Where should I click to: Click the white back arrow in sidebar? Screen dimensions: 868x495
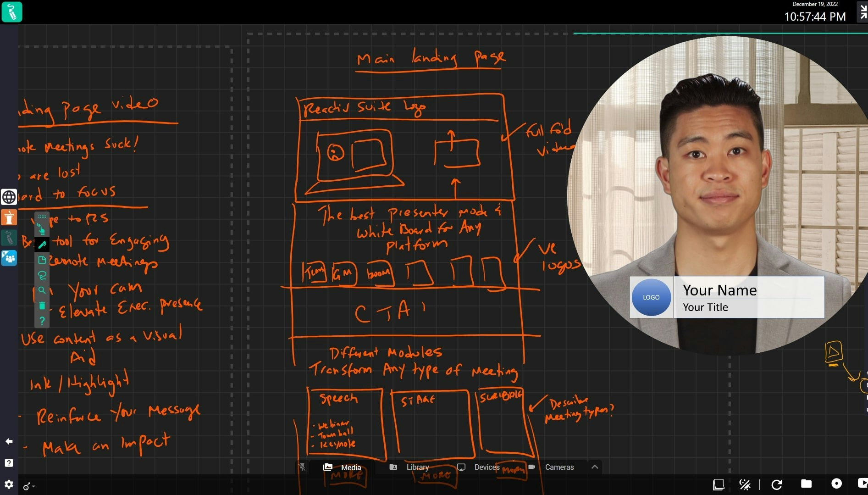[9, 441]
